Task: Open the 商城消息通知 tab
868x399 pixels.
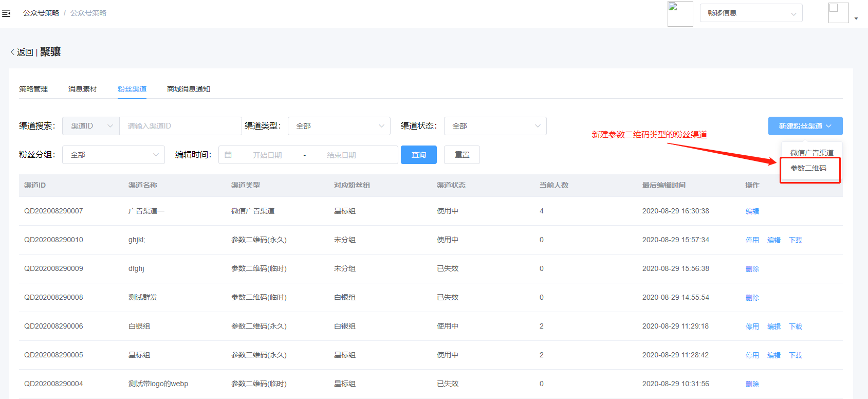Action: pos(189,89)
